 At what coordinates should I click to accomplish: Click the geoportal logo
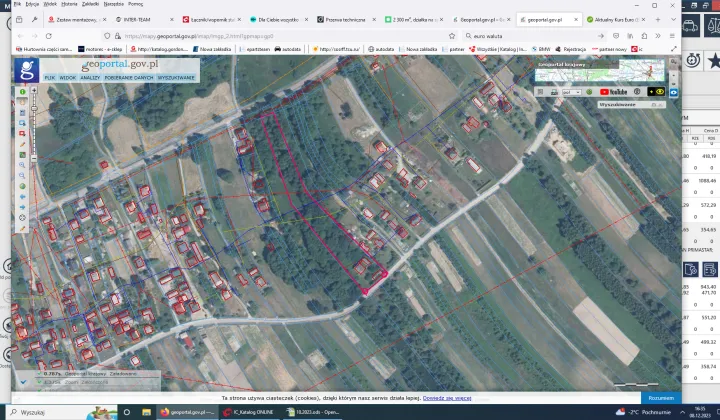click(x=26, y=70)
